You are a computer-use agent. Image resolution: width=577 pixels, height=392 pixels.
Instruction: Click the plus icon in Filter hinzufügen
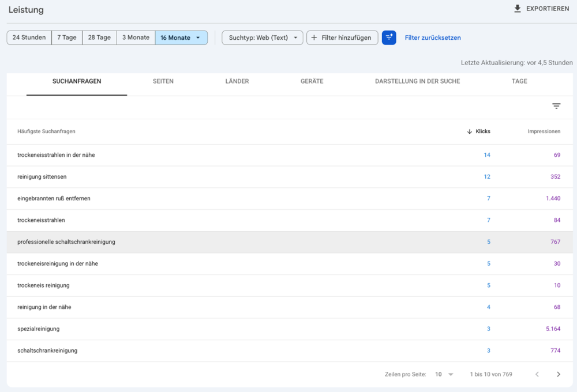tap(314, 37)
